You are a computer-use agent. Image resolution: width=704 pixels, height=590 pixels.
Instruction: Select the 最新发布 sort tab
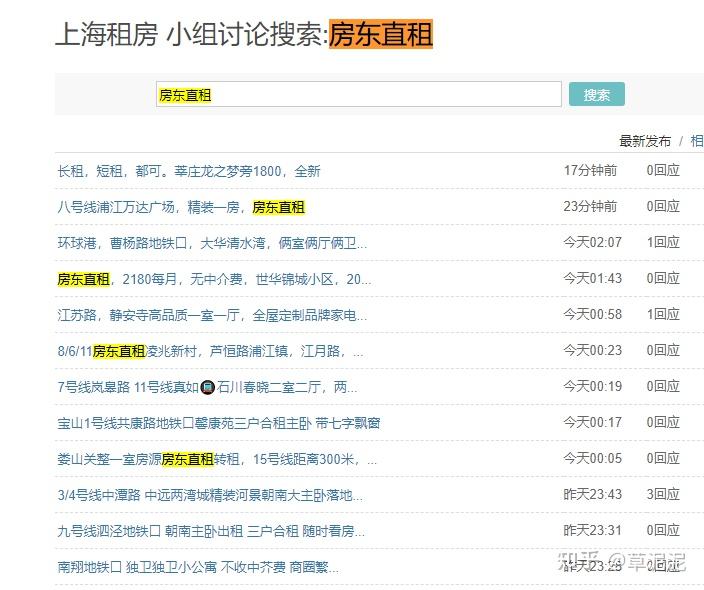click(x=645, y=141)
